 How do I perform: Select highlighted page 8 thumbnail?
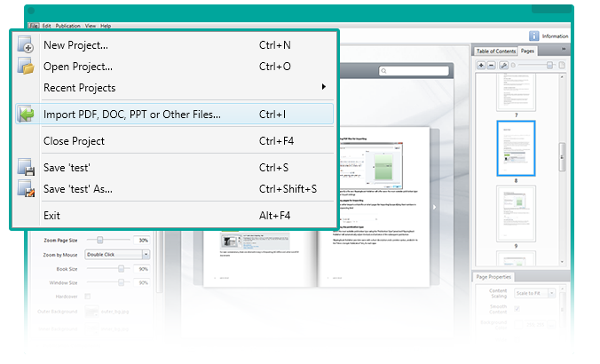[x=516, y=148]
